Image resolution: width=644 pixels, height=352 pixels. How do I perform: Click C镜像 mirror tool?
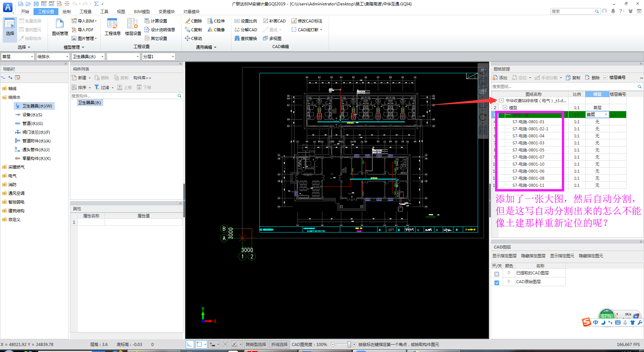pyautogui.click(x=216, y=30)
